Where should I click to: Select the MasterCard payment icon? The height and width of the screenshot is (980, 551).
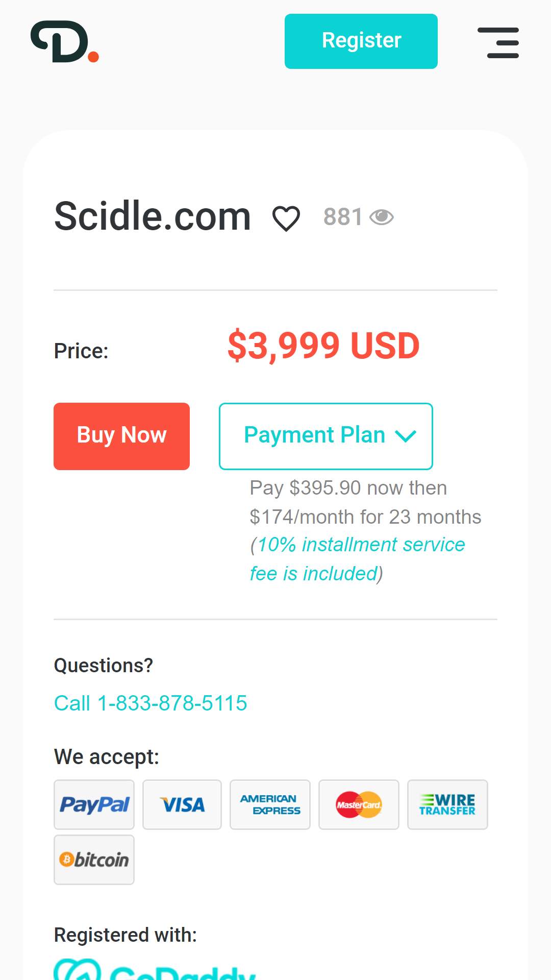359,805
